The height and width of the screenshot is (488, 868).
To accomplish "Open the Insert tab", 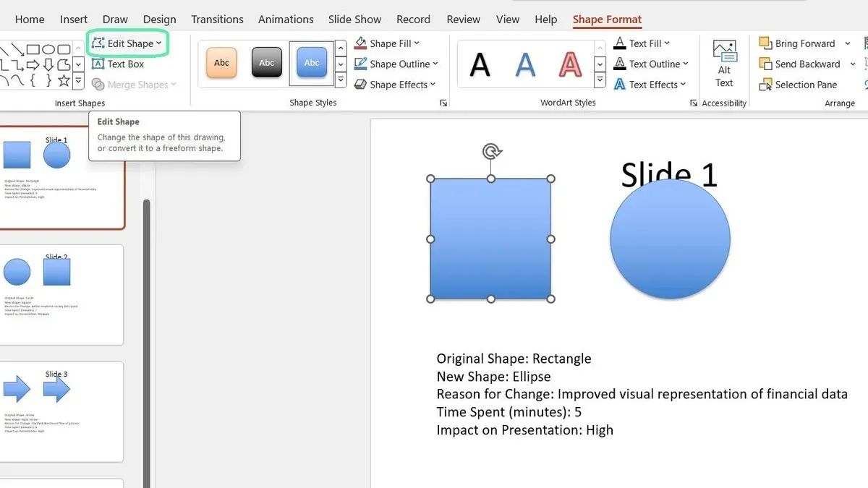I will point(74,20).
